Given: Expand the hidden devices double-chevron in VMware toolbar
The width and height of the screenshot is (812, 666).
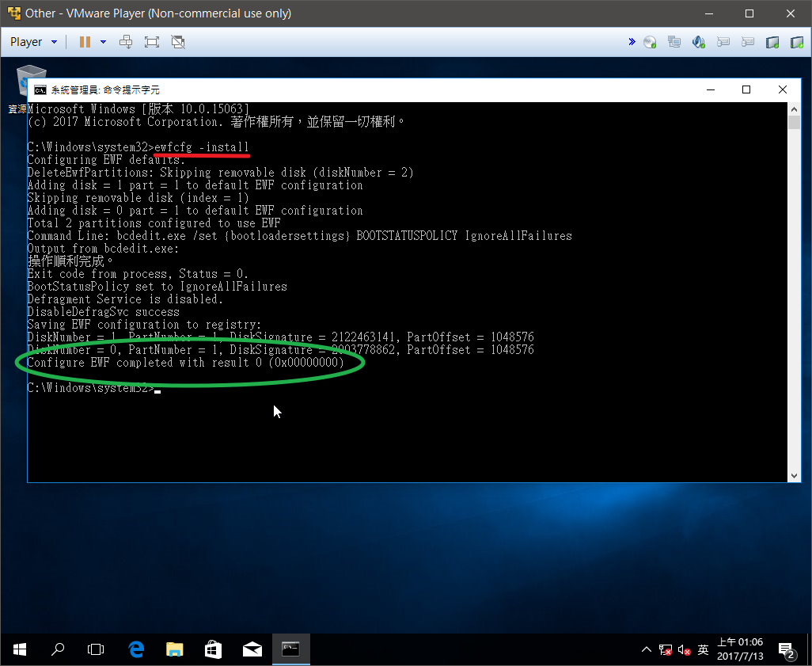Looking at the screenshot, I should click(632, 42).
